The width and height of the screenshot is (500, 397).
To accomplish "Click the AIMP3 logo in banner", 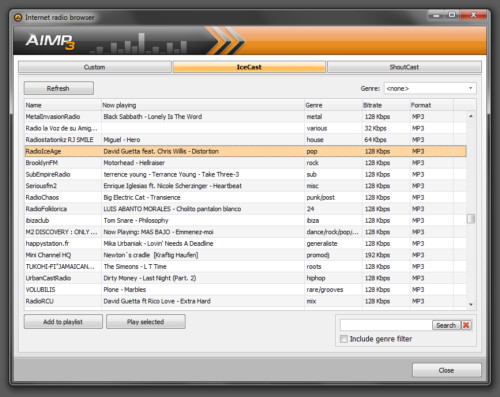I will point(50,41).
